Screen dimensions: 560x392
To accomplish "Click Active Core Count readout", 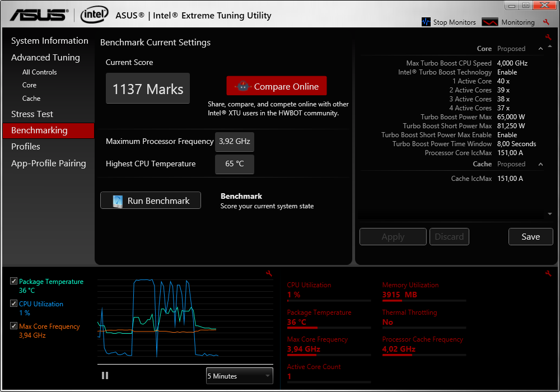I will tap(329, 373).
